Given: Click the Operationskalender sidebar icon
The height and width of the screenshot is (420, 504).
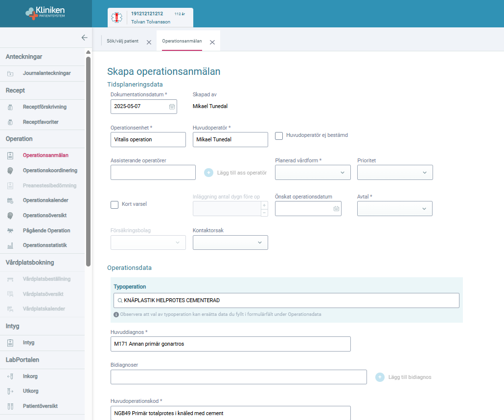Looking at the screenshot, I should point(10,200).
